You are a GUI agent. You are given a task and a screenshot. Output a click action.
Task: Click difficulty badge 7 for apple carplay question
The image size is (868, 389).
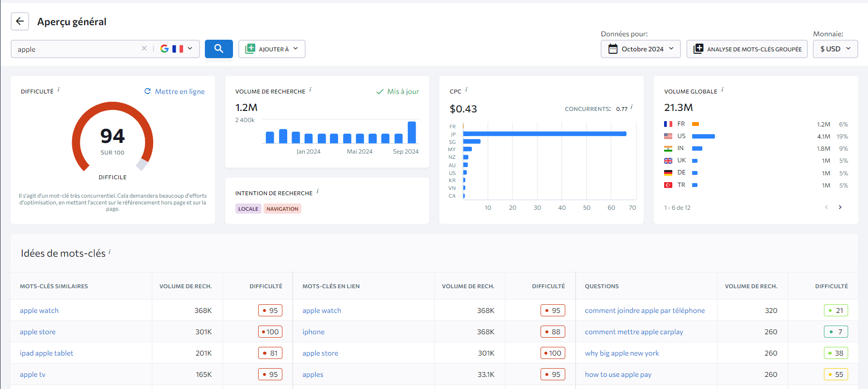[x=836, y=332]
